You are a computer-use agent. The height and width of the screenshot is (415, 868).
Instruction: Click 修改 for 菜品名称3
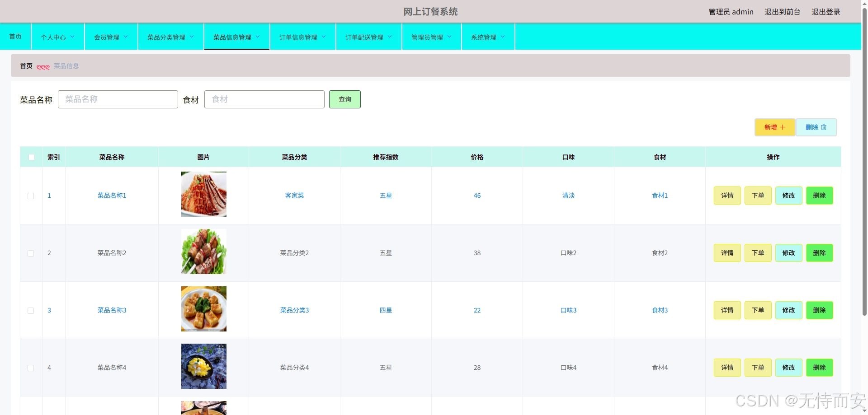[x=789, y=310]
